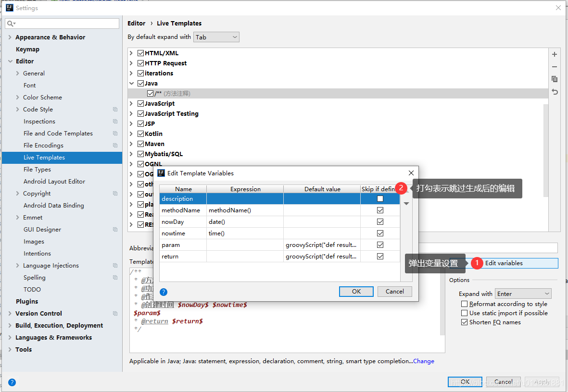Click project-level icon beside Language Injections
The width and height of the screenshot is (568, 392).
[x=115, y=265]
